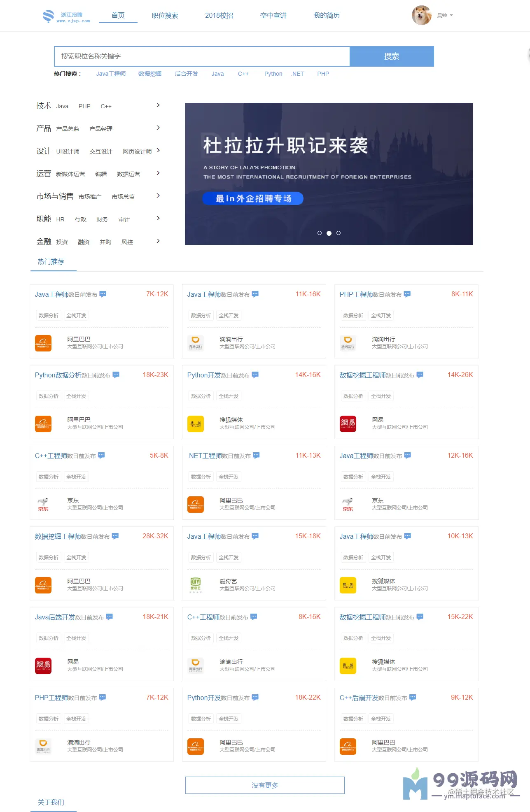This screenshot has width=530, height=812.
Task: Go to the 首页 tab
Action: click(118, 15)
